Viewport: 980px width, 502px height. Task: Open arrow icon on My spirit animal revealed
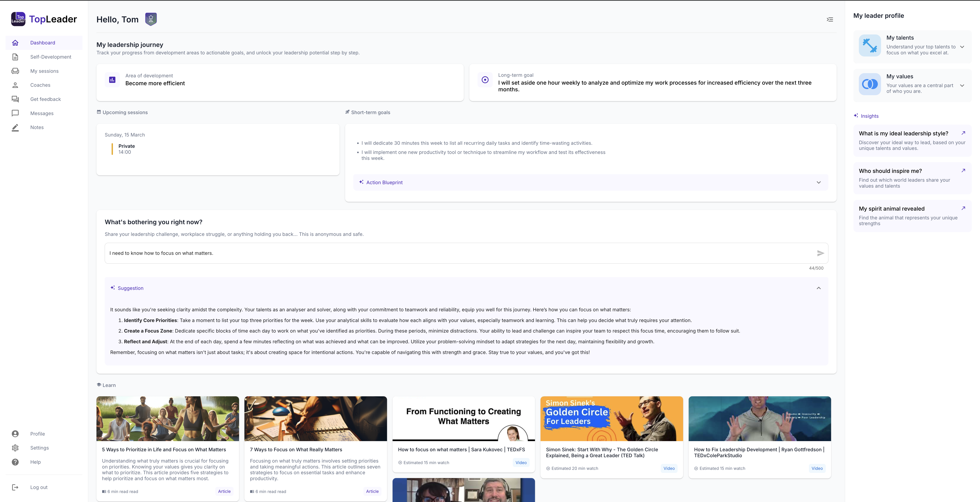tap(963, 208)
